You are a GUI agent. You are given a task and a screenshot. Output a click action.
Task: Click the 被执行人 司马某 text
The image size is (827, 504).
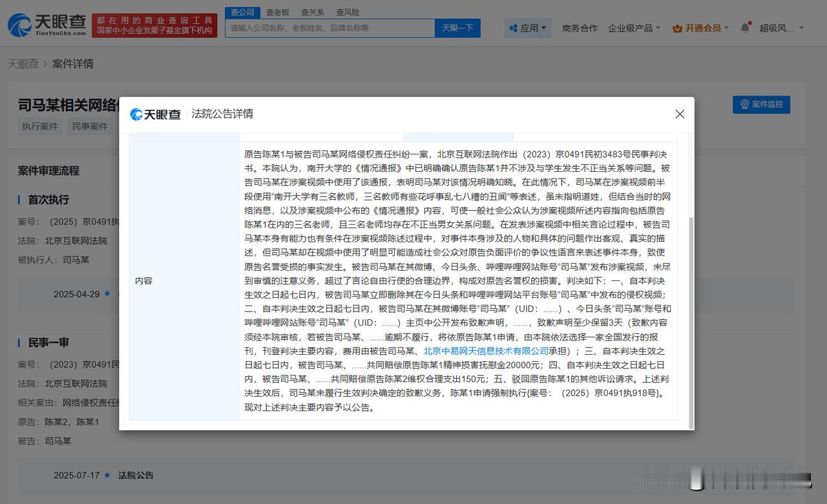pyautogui.click(x=54, y=260)
